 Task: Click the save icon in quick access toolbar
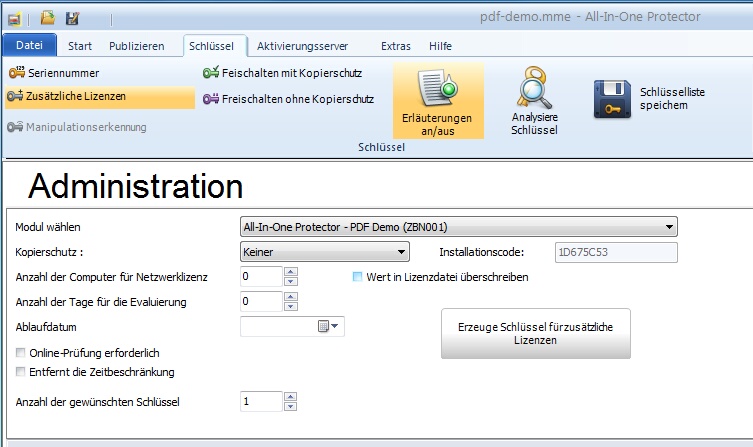coord(72,18)
